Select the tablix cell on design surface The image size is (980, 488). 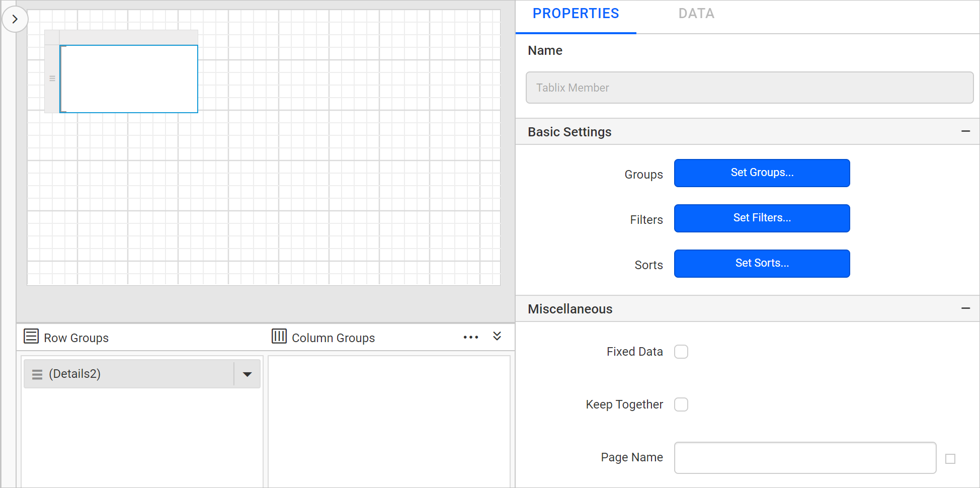129,79
